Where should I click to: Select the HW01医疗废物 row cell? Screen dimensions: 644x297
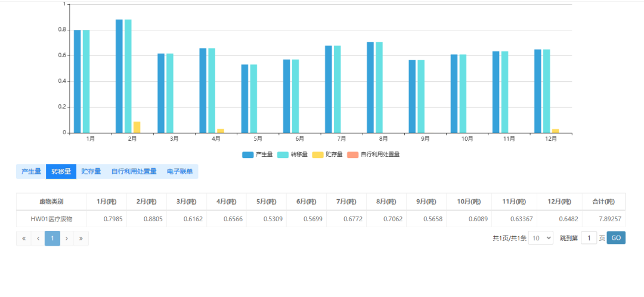point(51,219)
